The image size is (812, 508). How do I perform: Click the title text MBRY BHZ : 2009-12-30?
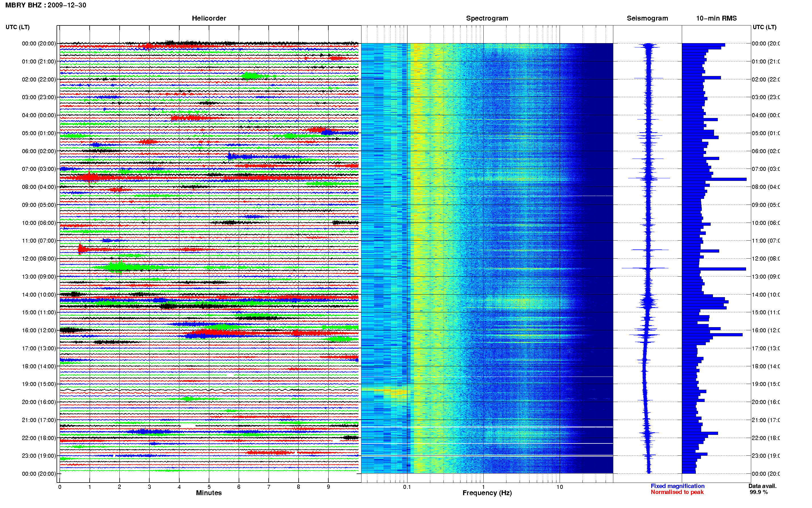[x=46, y=5]
